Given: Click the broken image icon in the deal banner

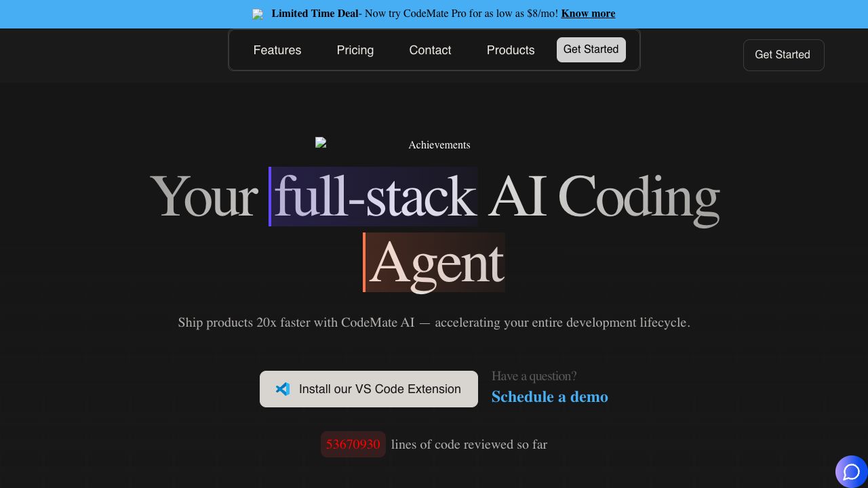Looking at the screenshot, I should click(258, 14).
